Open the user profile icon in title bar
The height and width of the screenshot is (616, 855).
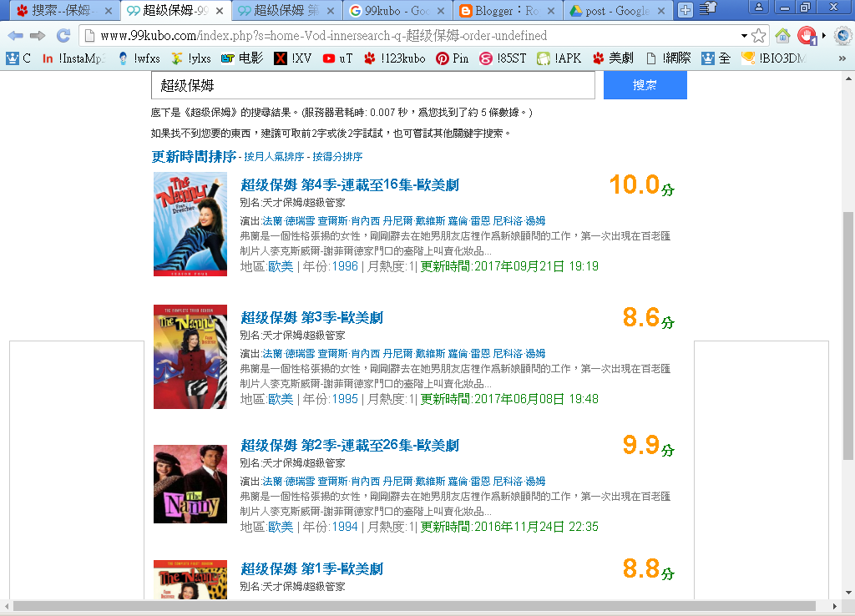coord(758,7)
